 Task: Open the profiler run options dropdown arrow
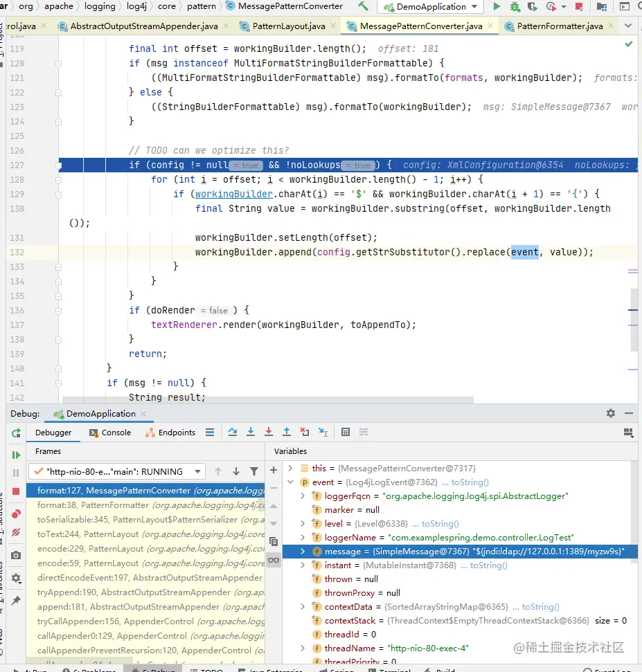pyautogui.click(x=564, y=7)
